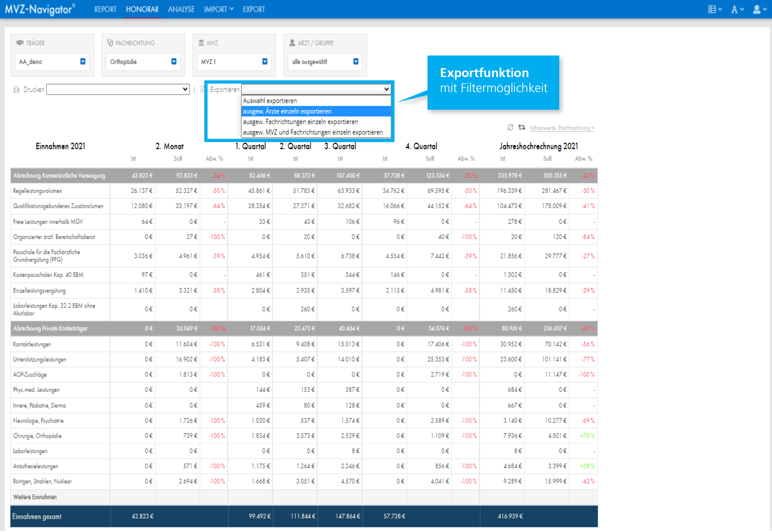Click 'Anästhesieleistungen' row label
This screenshot has width=772, height=532.
(36, 466)
